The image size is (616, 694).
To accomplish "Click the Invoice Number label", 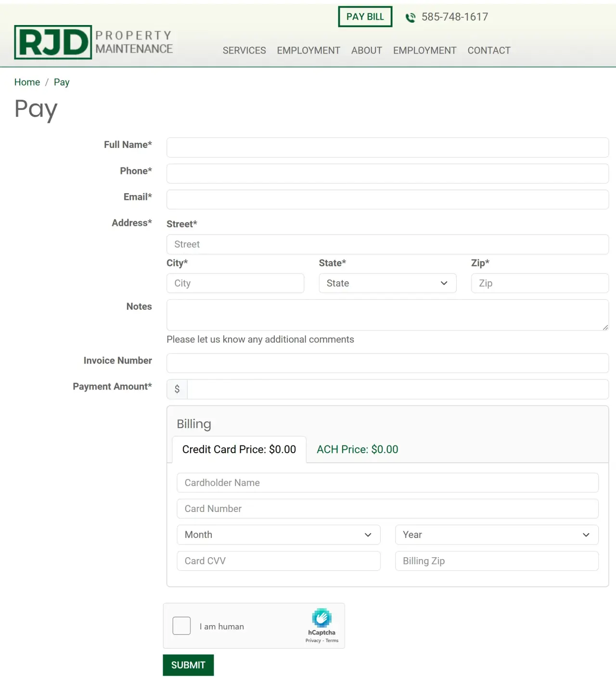I will 118,360.
